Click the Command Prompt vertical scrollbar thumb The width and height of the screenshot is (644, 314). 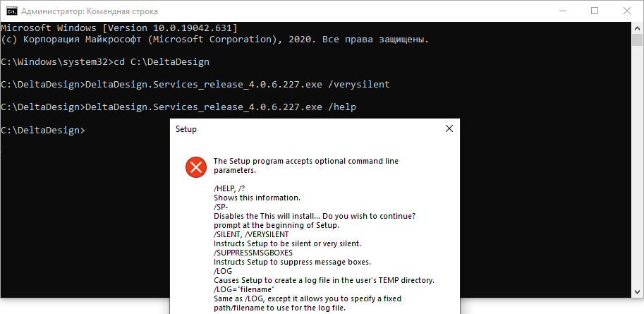637,40
